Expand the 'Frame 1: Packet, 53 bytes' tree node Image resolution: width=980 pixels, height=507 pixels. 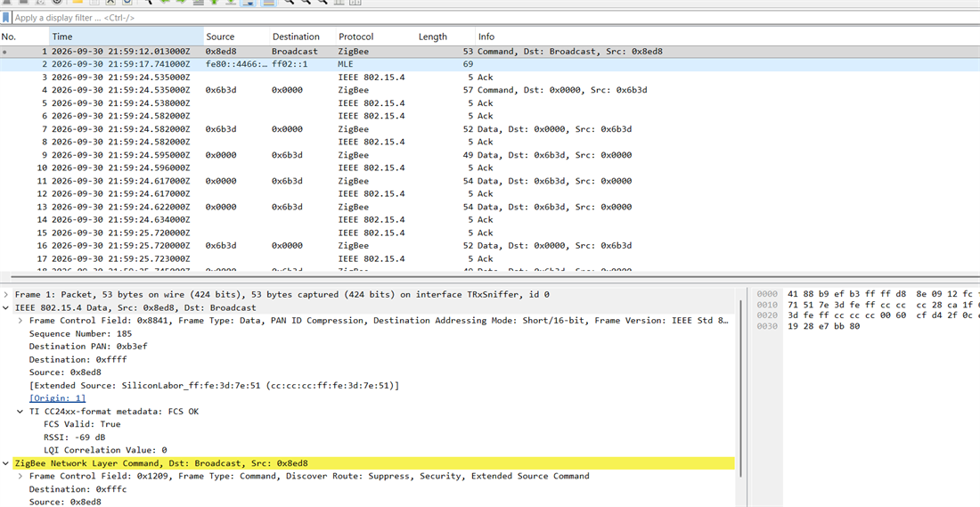coord(6,294)
